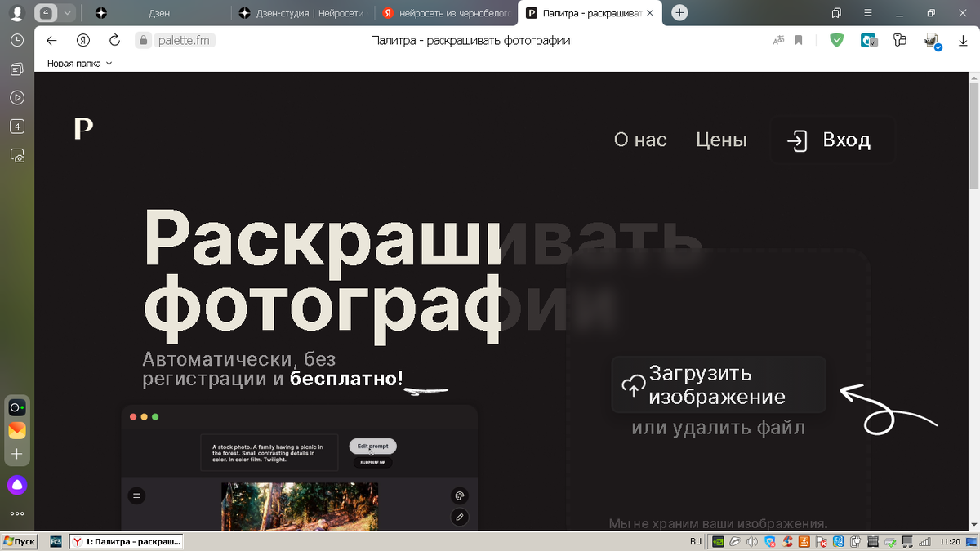Open the video player sidebar icon

pos(17,98)
